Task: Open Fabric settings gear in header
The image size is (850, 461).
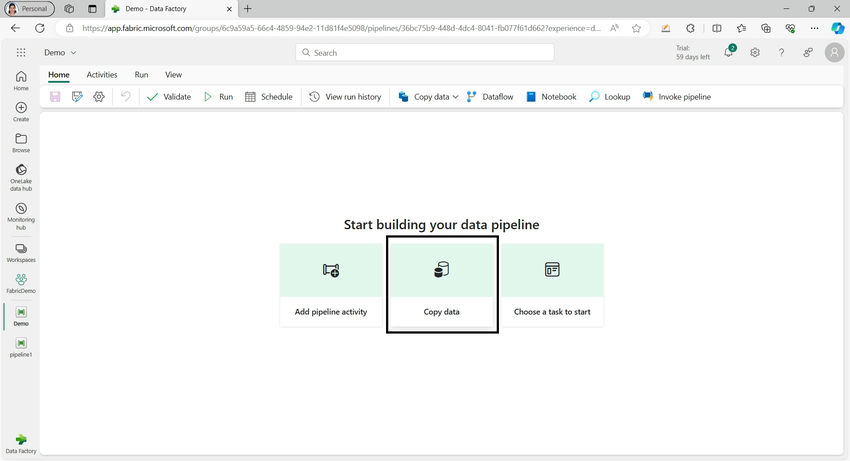Action: pos(755,53)
